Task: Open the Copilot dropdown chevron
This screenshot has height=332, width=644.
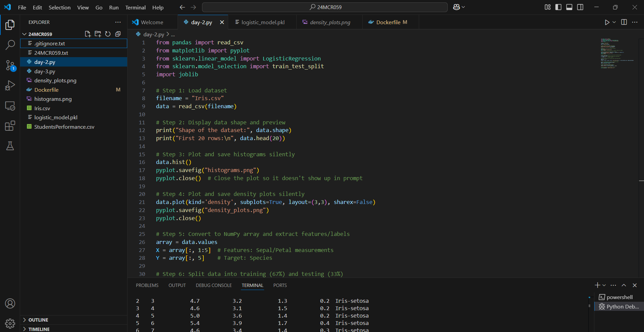Action: 463,7
